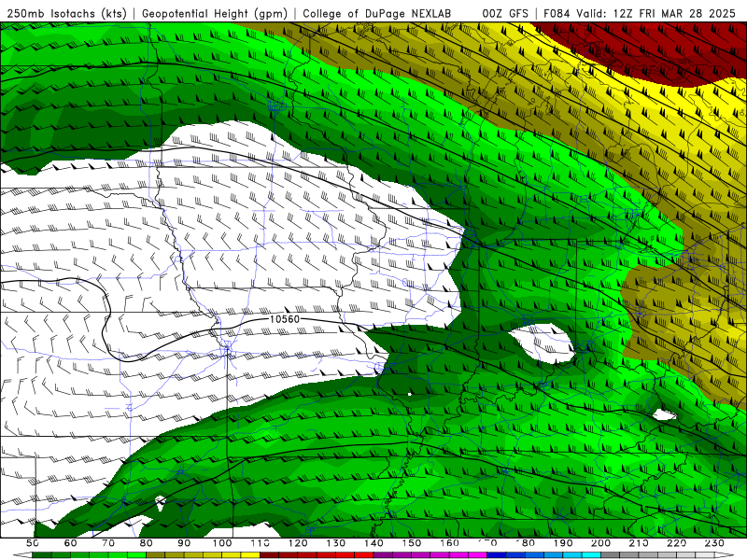Select the first olive swatch at 80 kts
Image resolution: width=747 pixels, height=560 pixels.
pos(156,555)
